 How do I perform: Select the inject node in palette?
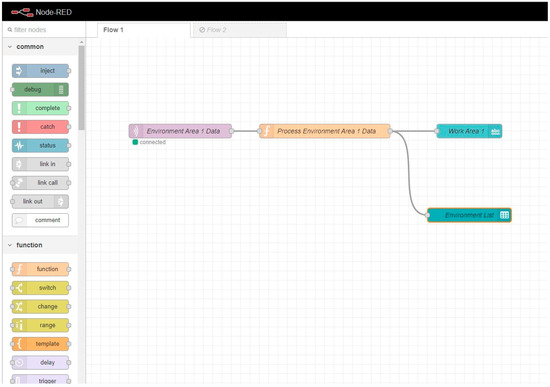(x=40, y=71)
